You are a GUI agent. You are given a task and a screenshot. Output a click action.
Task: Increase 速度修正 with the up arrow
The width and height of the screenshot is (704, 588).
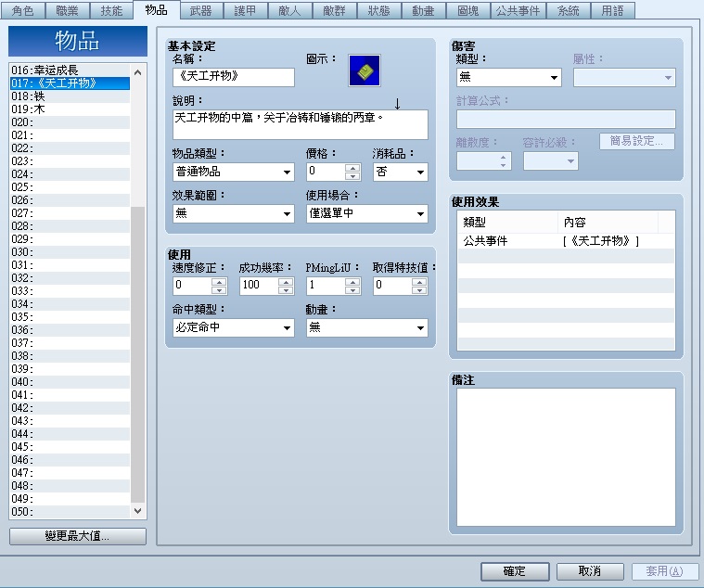point(219,282)
